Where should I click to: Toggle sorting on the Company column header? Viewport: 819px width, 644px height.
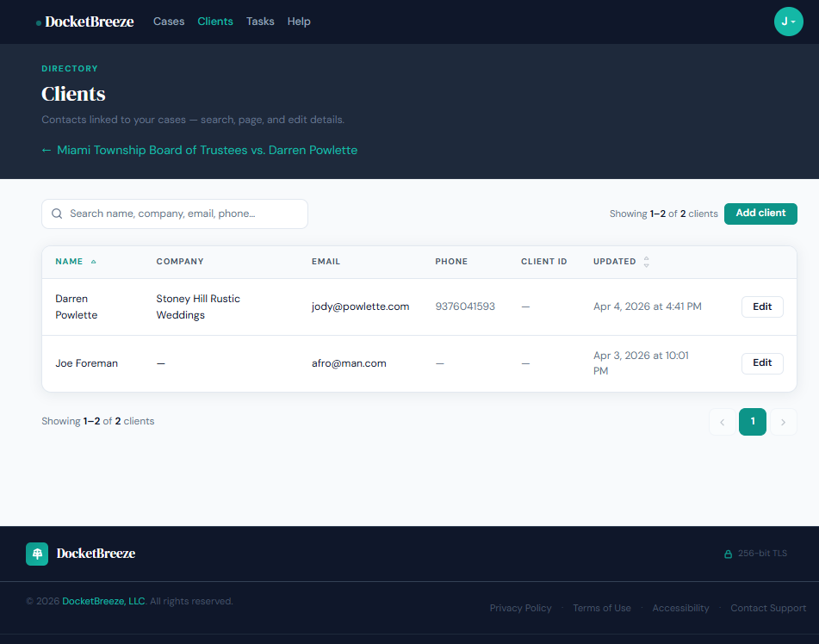click(179, 261)
